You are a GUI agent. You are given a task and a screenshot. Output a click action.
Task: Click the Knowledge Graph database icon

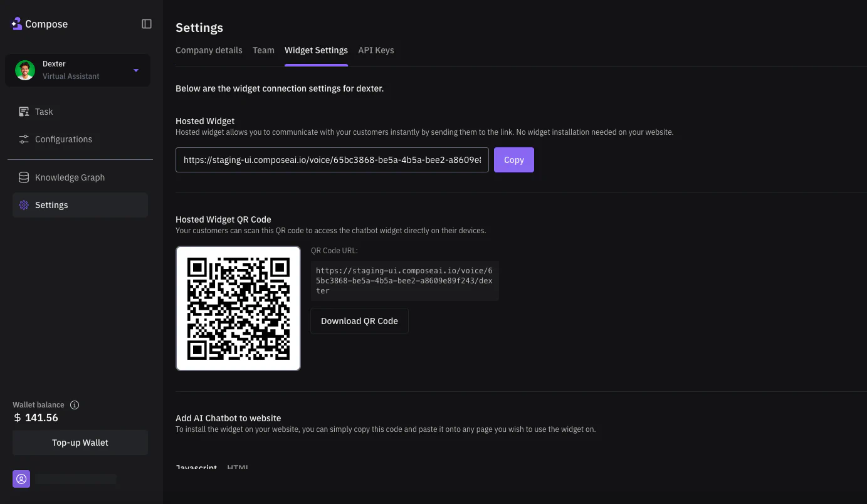coord(24,177)
